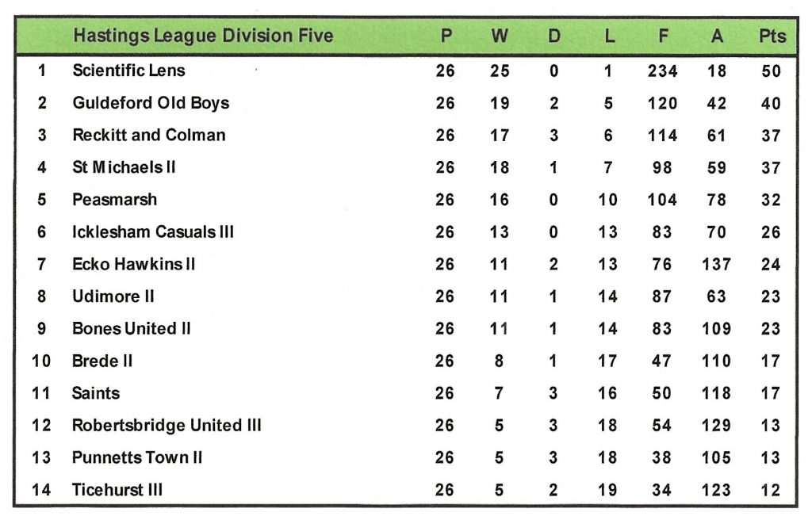Select the St Michaels II team
The image size is (812, 520).
tap(124, 168)
